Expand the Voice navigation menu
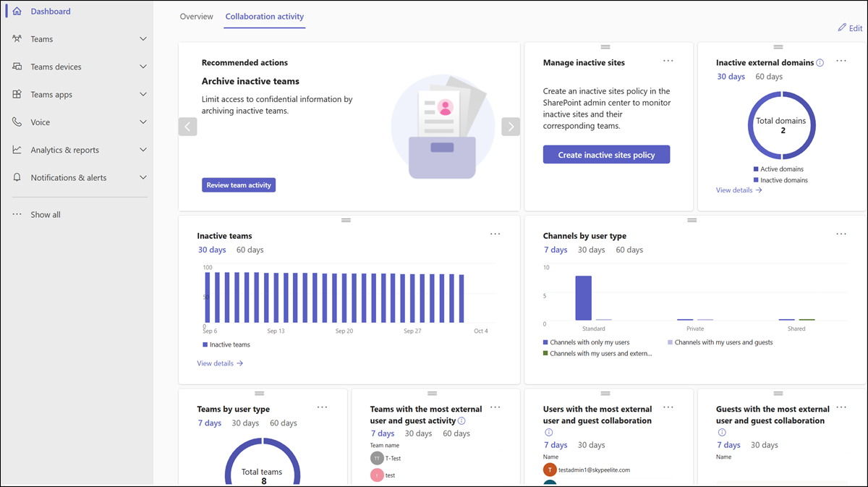 142,122
